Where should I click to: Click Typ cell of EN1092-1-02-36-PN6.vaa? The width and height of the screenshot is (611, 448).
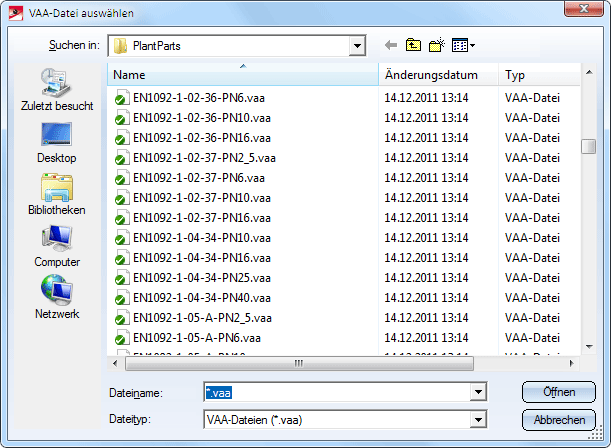tap(532, 98)
